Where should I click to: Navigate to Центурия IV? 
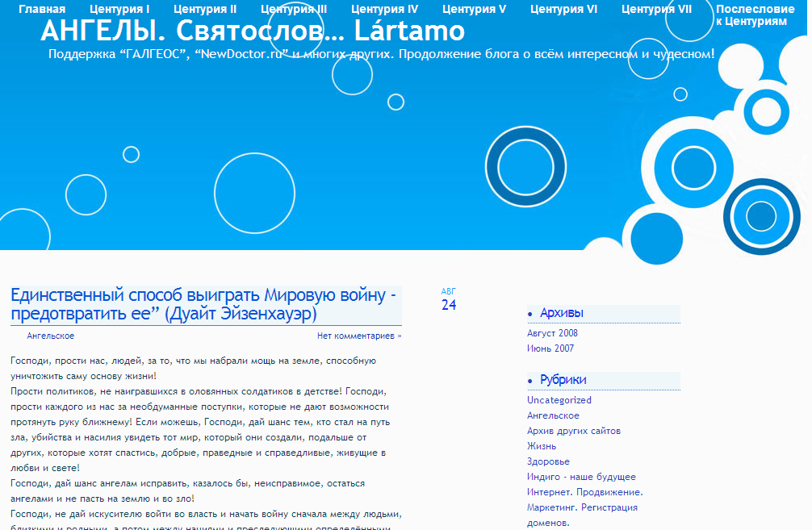(x=384, y=10)
